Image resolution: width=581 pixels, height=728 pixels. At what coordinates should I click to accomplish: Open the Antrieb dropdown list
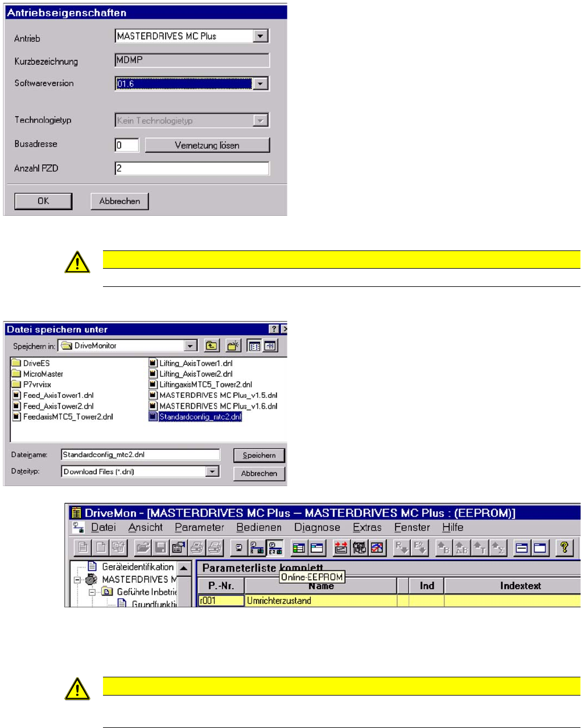point(260,36)
